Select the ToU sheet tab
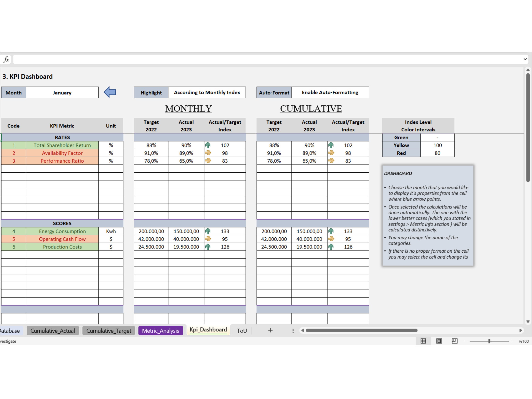 (242, 330)
